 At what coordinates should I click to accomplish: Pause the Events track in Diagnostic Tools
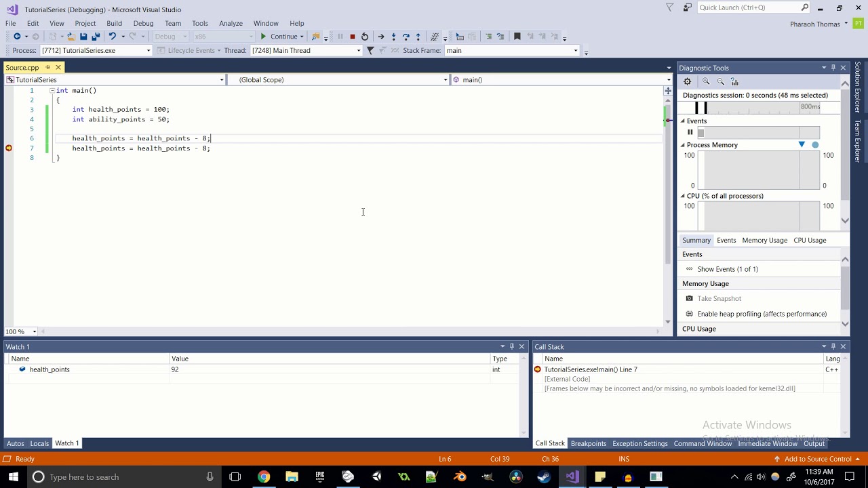(x=690, y=132)
